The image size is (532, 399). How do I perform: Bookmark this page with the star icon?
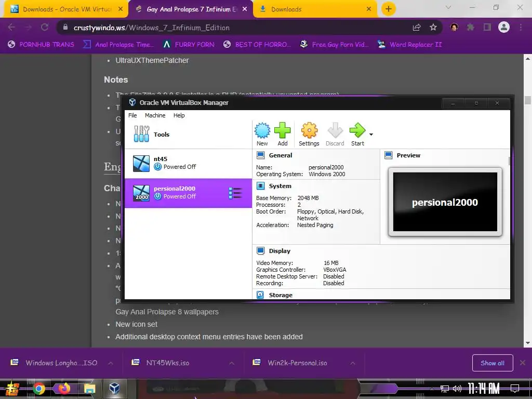tap(433, 28)
